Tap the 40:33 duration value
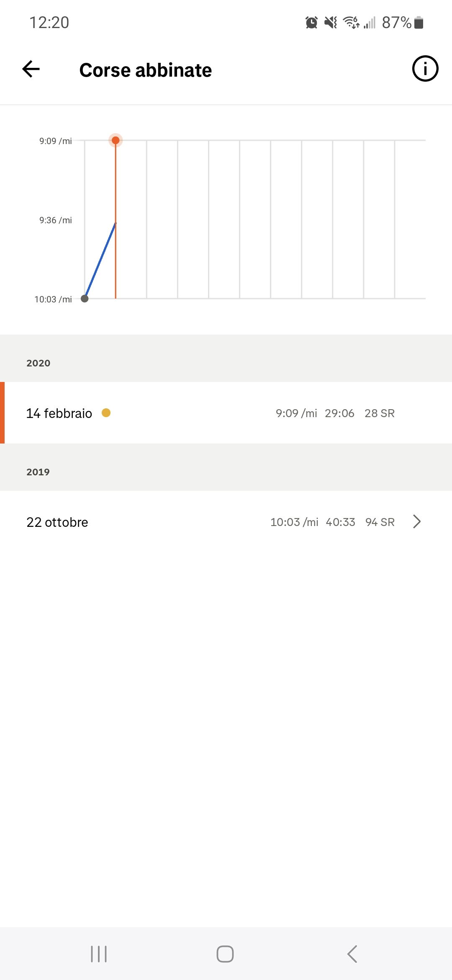 point(341,522)
